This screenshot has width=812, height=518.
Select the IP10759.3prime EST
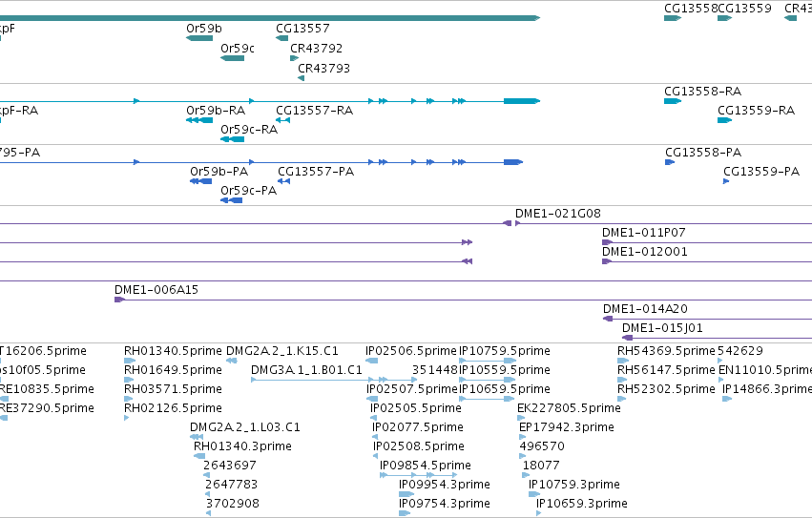click(x=534, y=494)
